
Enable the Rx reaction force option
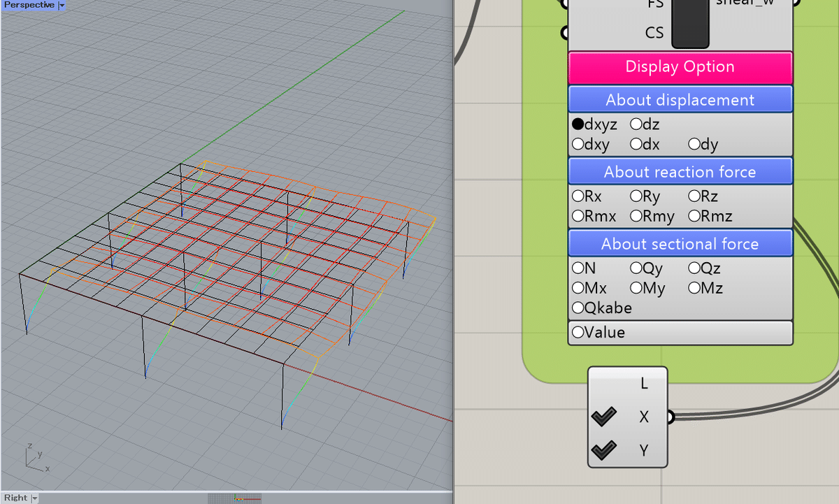click(578, 197)
